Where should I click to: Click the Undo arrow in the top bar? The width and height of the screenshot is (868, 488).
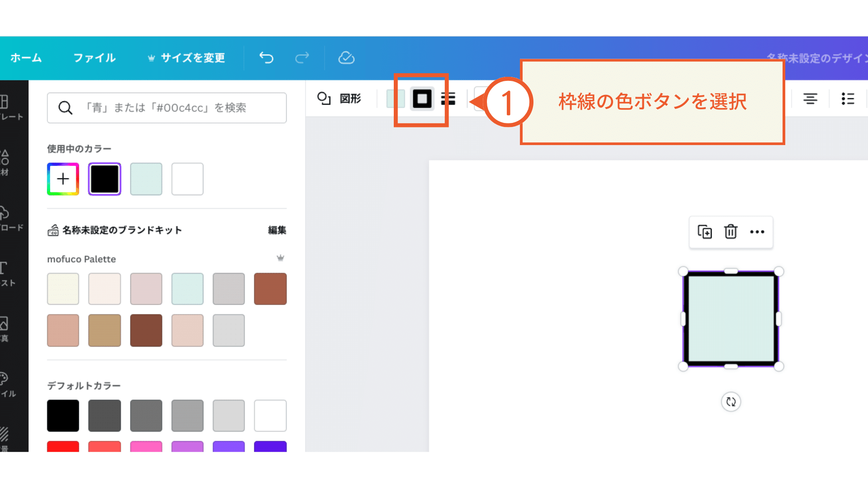click(266, 58)
